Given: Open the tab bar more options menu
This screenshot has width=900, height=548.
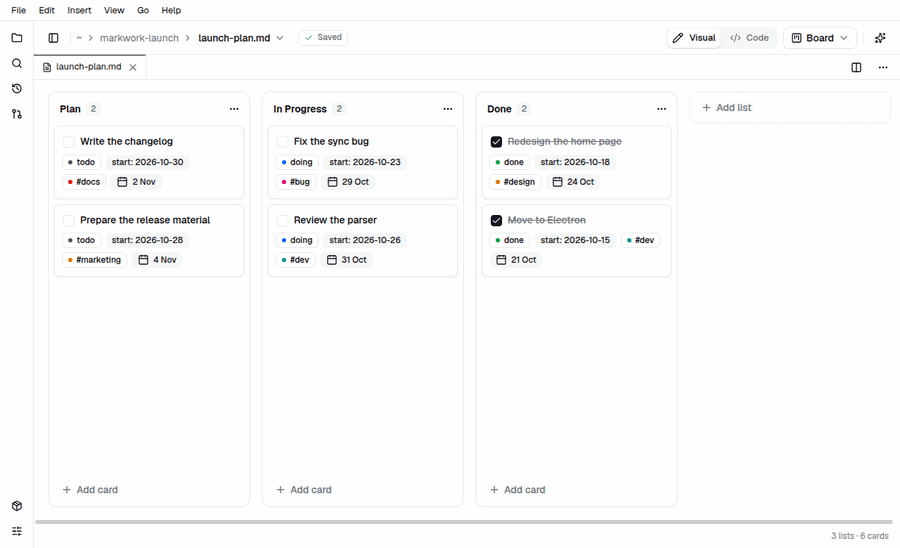Looking at the screenshot, I should (x=883, y=67).
